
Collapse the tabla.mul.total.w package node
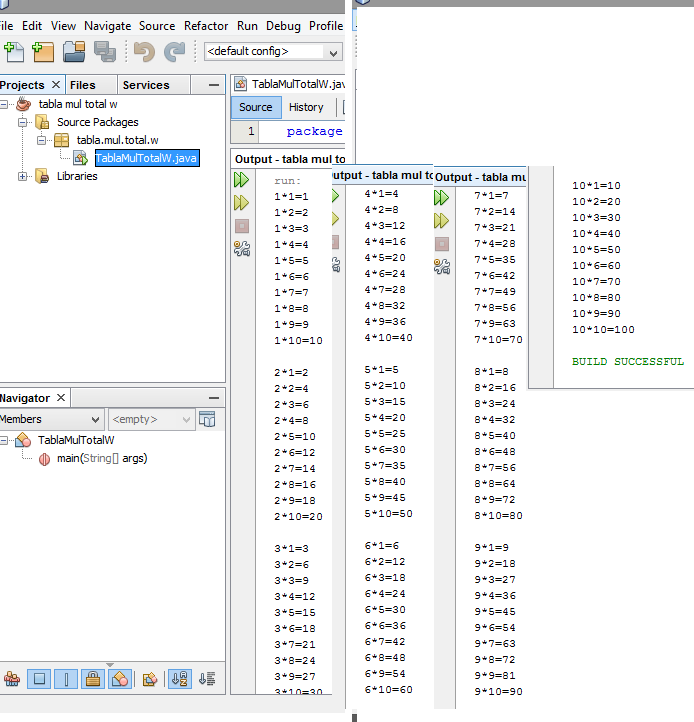[41, 140]
